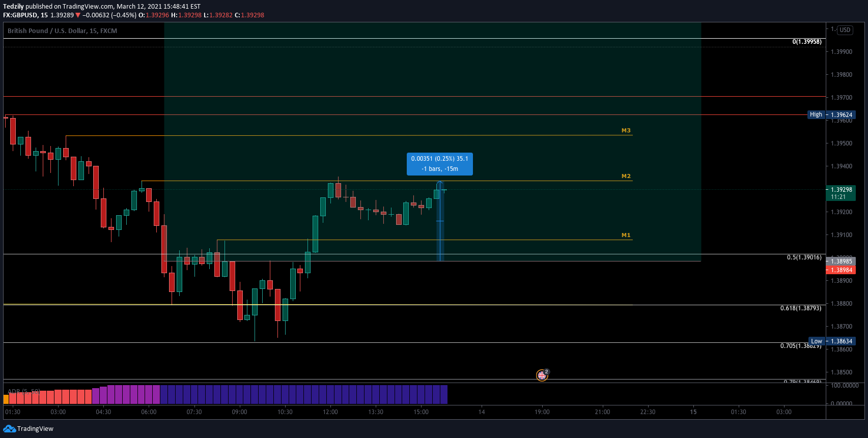868x438 pixels.
Task: Click the 1.39500 price axis label
Action: [x=842, y=143]
